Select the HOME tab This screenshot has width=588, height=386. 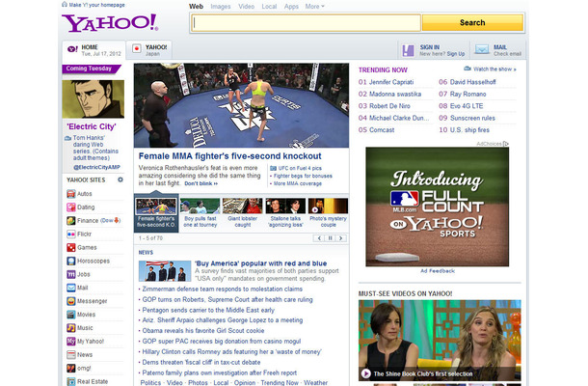click(94, 50)
